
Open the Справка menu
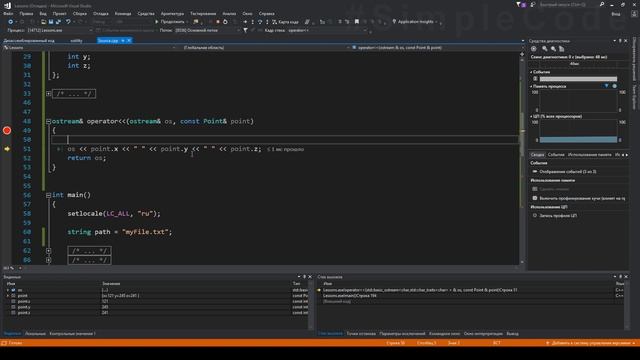coord(267,13)
